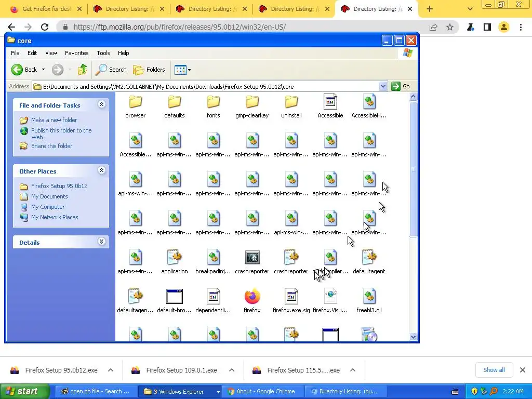Open the Explorer Search pane

click(111, 70)
